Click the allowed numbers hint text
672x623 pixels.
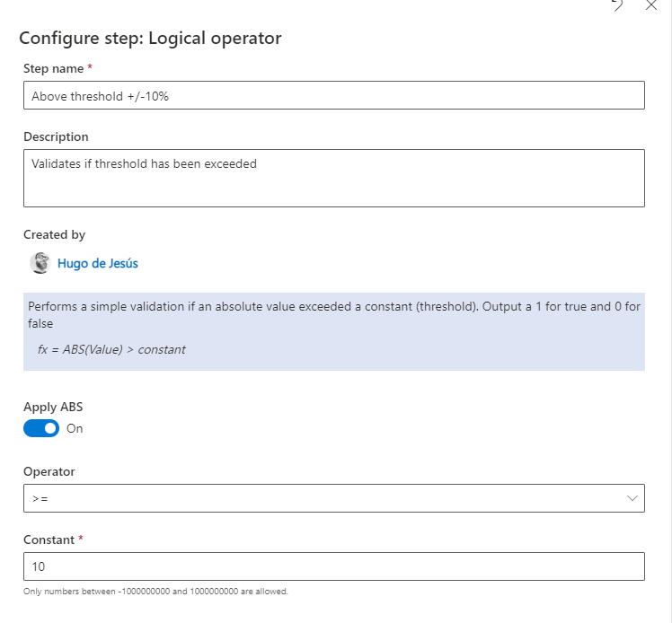coord(155,592)
